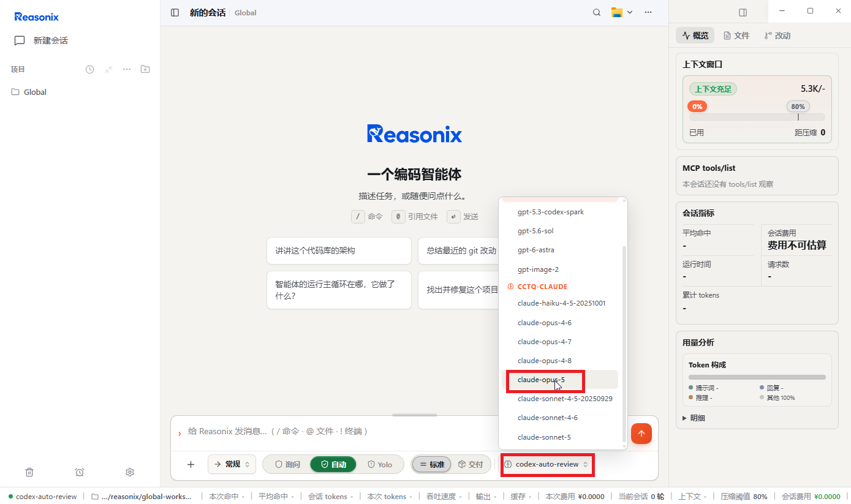Switch permission mode to Yolo

point(380,464)
